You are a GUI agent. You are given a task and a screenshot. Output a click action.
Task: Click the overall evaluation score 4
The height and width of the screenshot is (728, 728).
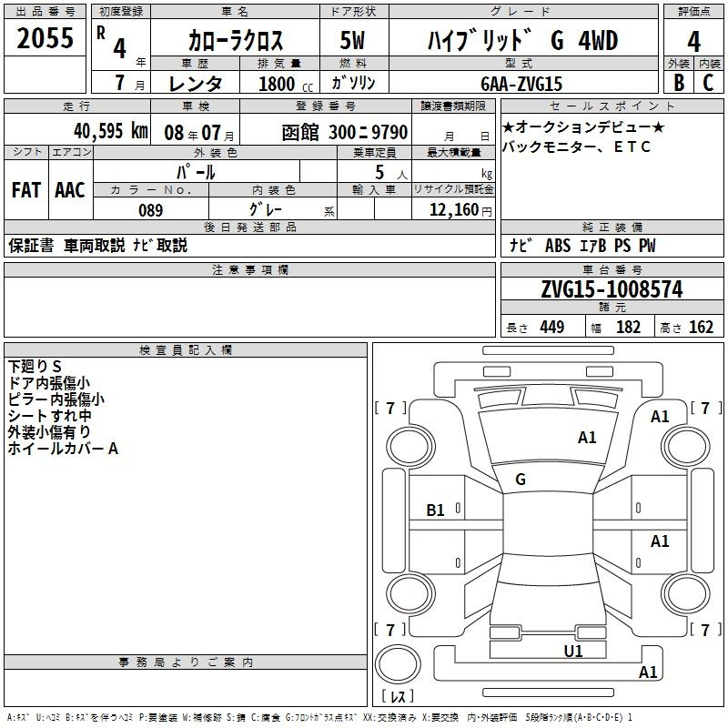[693, 41]
